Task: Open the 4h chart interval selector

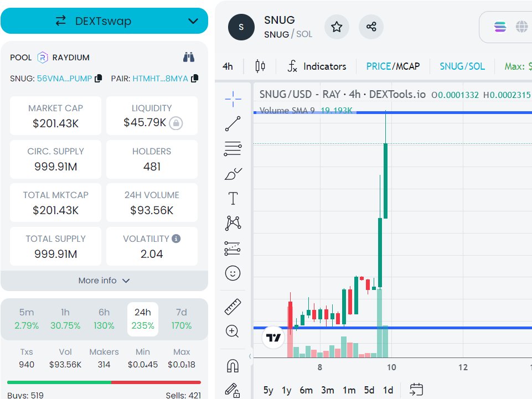Action: 228,66
